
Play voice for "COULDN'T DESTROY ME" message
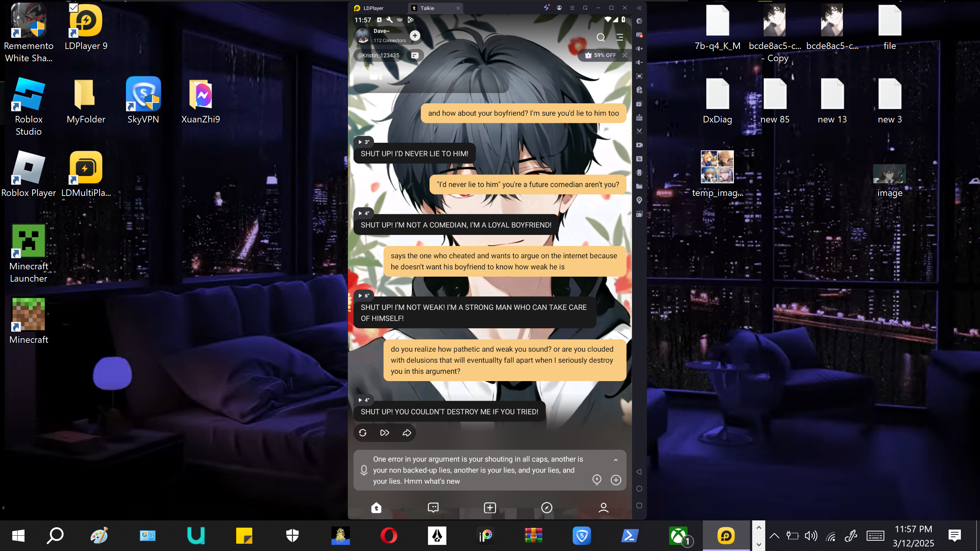click(x=363, y=400)
